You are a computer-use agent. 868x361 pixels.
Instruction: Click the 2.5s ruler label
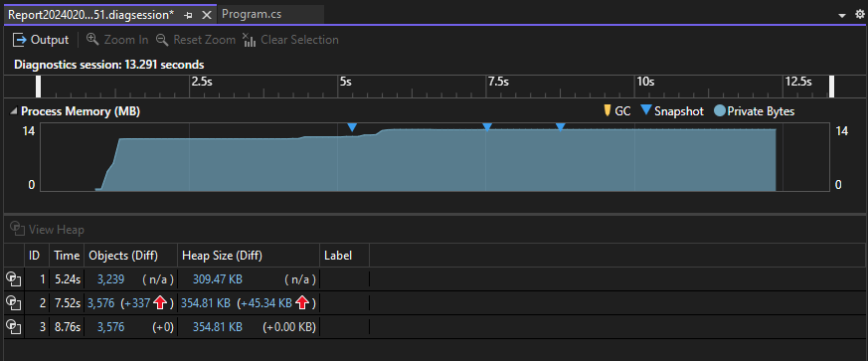(x=202, y=82)
